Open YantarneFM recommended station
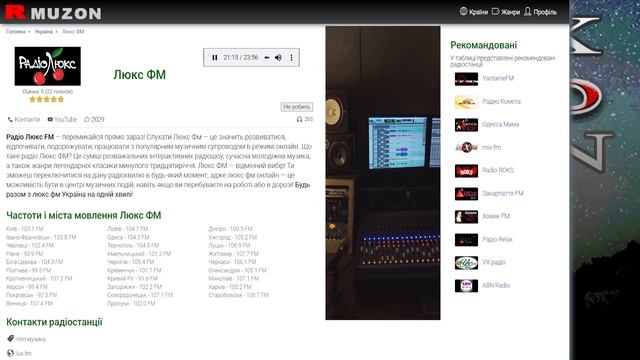The image size is (640, 360). pyautogui.click(x=498, y=78)
